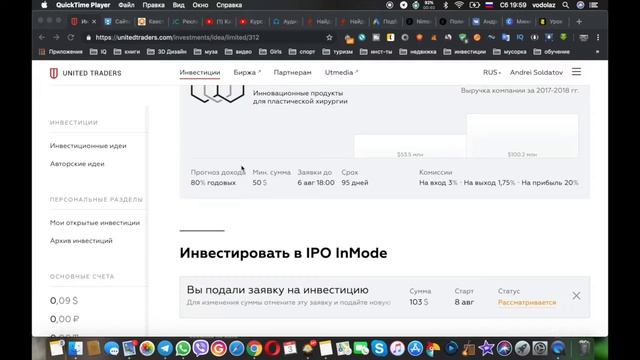Open a new browser tab
This screenshot has width=640, height=360.
pos(579,22)
